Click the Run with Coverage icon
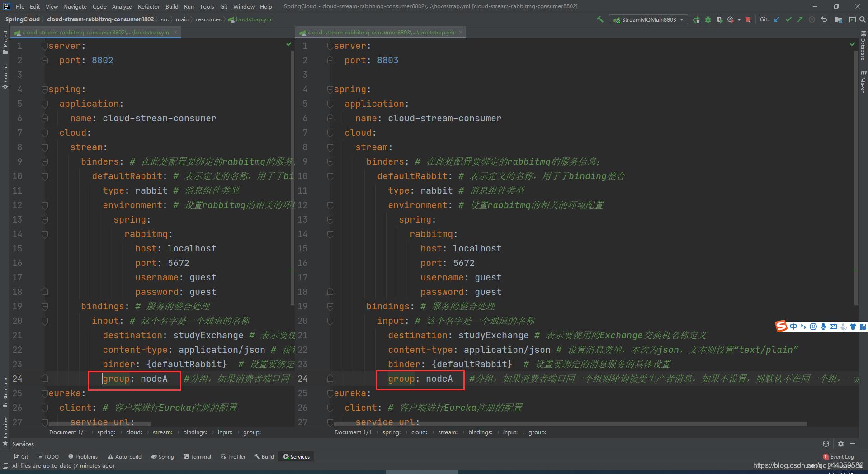The width and height of the screenshot is (868, 474). tap(719, 19)
